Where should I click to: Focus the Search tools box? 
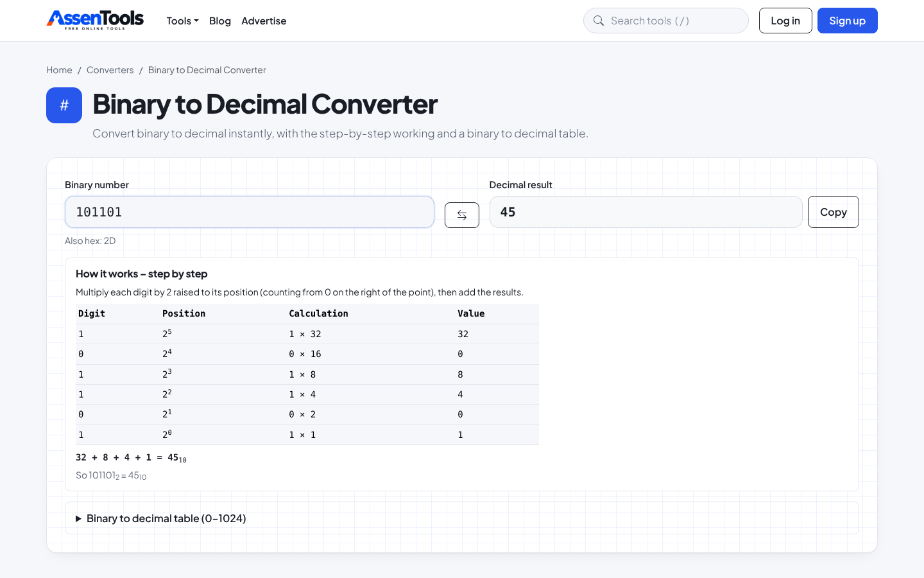click(x=666, y=21)
